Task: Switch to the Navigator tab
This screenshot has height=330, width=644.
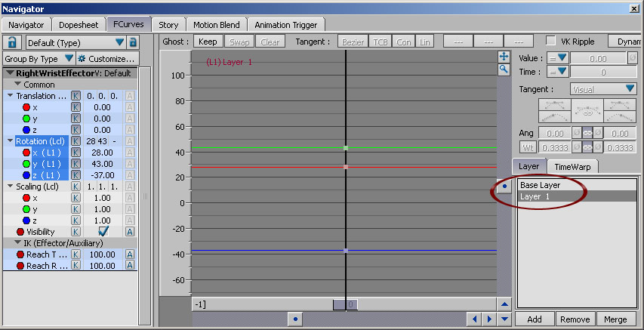Action: pyautogui.click(x=26, y=25)
